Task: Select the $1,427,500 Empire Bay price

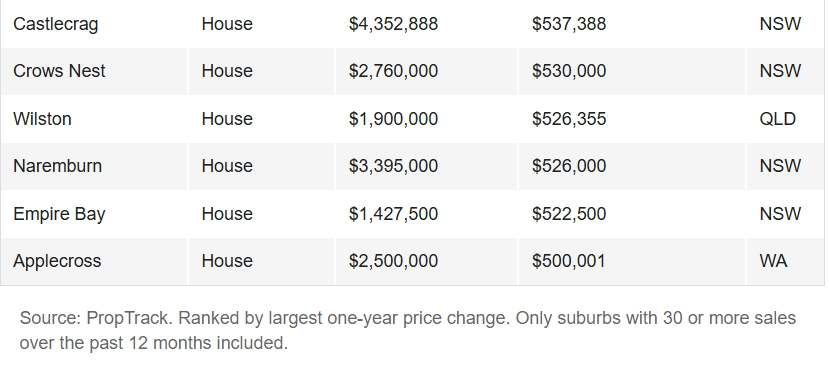Action: click(393, 214)
